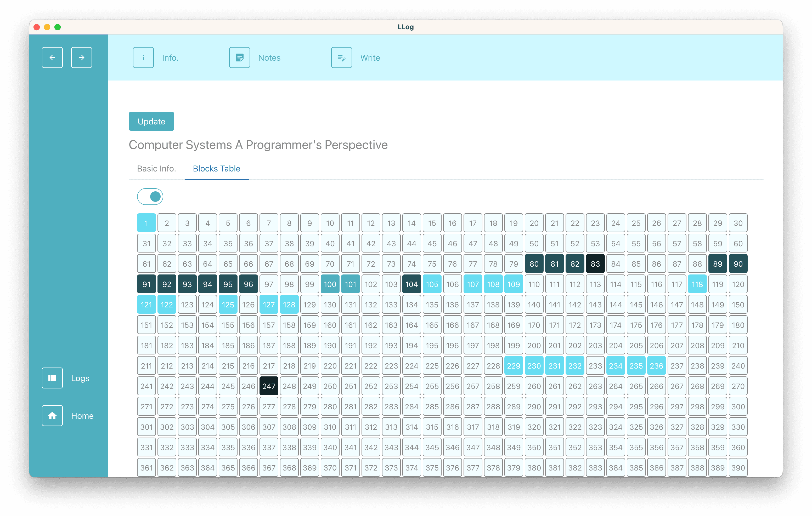Flip the switch above the blocks grid
812x516 pixels.
[150, 196]
